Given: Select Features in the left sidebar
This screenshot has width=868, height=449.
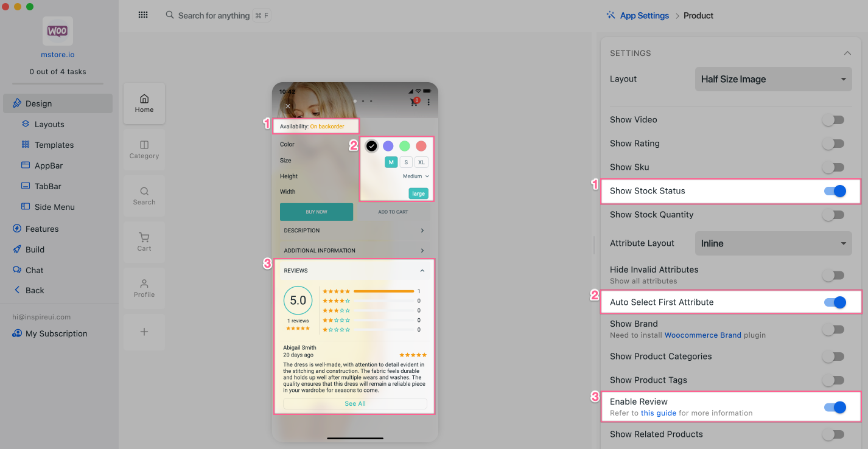Looking at the screenshot, I should [42, 229].
